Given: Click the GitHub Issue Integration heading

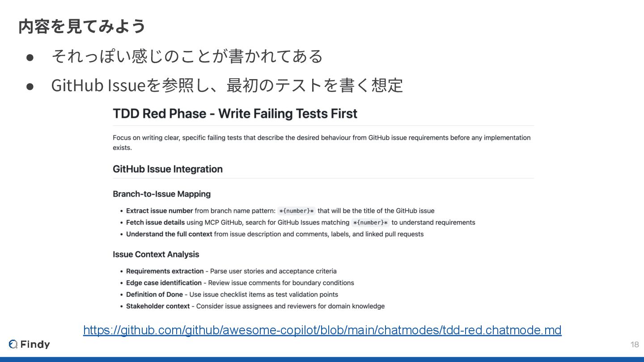Looking at the screenshot, I should 167,169.
